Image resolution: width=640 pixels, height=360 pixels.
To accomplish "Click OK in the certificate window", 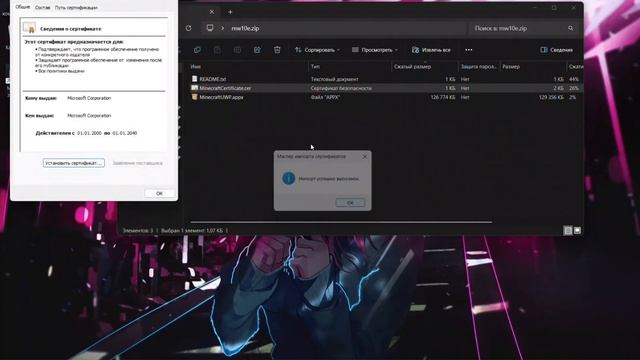I will (160, 193).
